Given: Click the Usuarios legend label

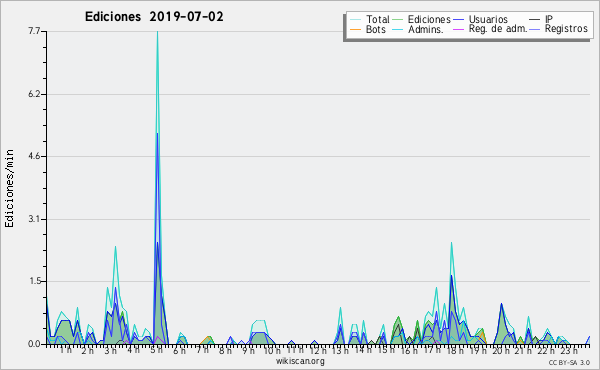Looking at the screenshot, I should click(488, 19).
